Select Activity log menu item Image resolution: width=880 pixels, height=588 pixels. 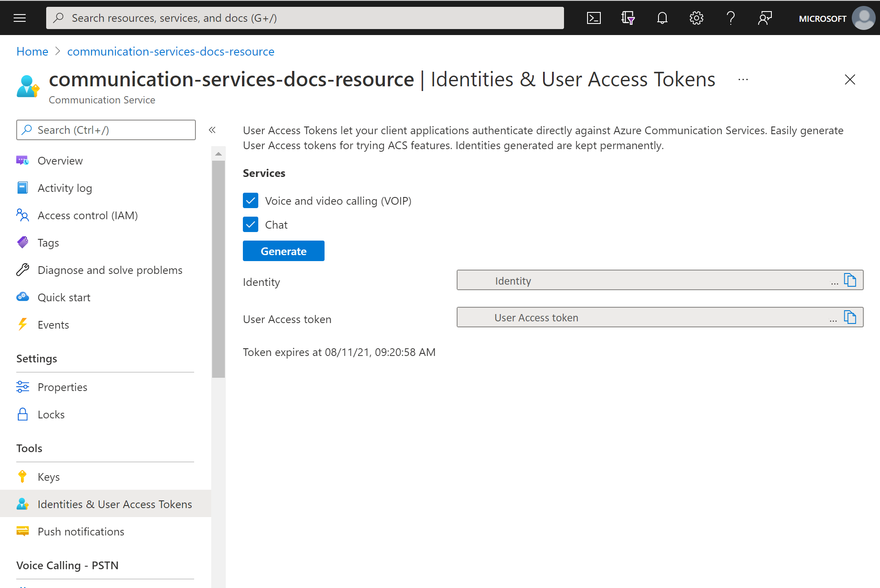tap(65, 188)
